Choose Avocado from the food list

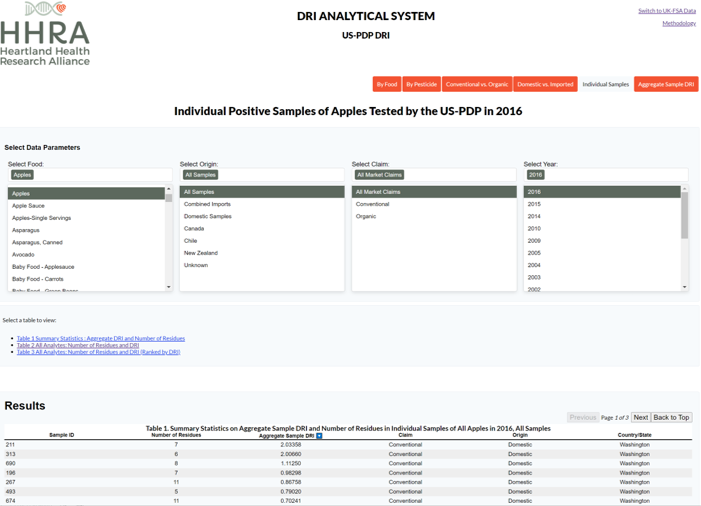click(86, 254)
